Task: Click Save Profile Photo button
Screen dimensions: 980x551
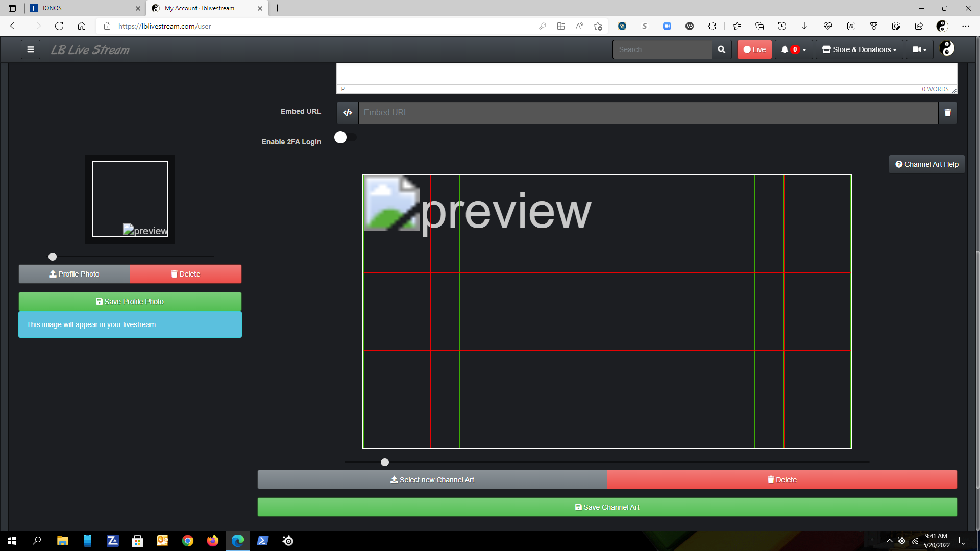Action: pyautogui.click(x=130, y=302)
